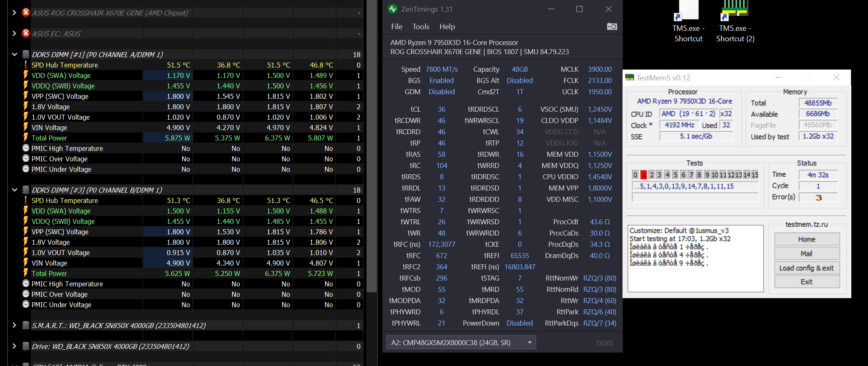Select the DIMM #1 VIN Voltage row

pyautogui.click(x=192, y=127)
